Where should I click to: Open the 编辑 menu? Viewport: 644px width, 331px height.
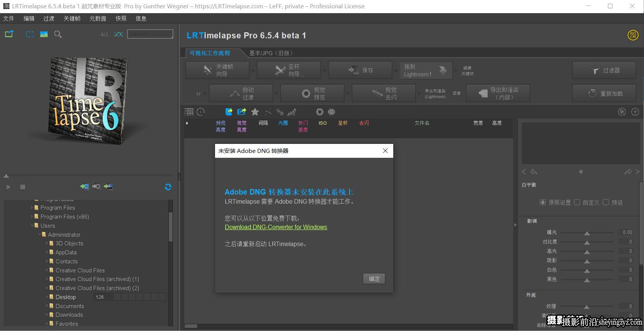29,18
